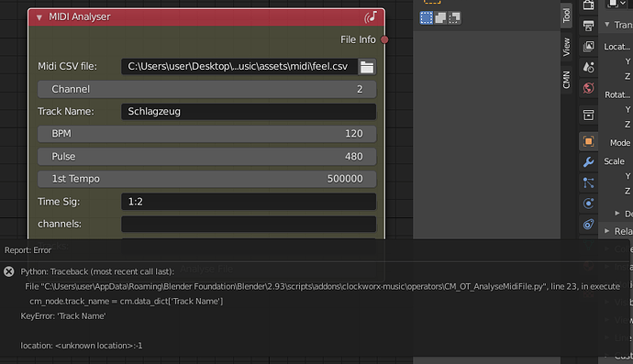Open the World properties globe icon
The width and height of the screenshot is (633, 364).
588,88
